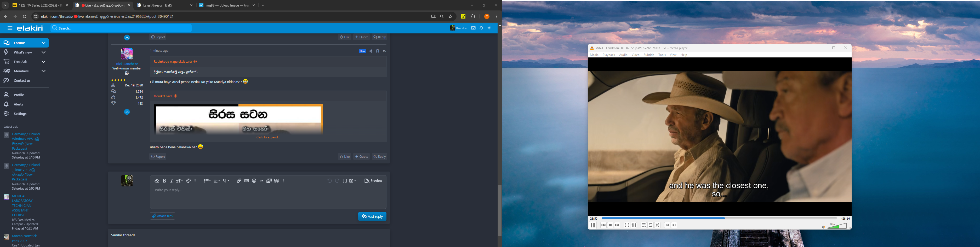Click the Preview button in editor

(x=373, y=181)
